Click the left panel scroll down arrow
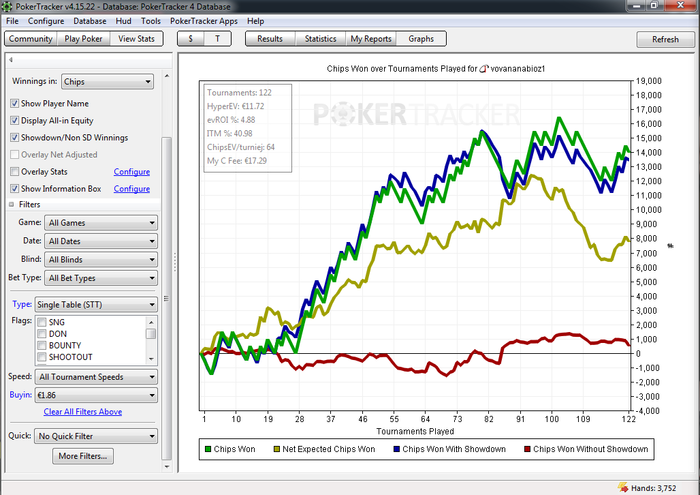The height and width of the screenshot is (495, 700). [167, 466]
